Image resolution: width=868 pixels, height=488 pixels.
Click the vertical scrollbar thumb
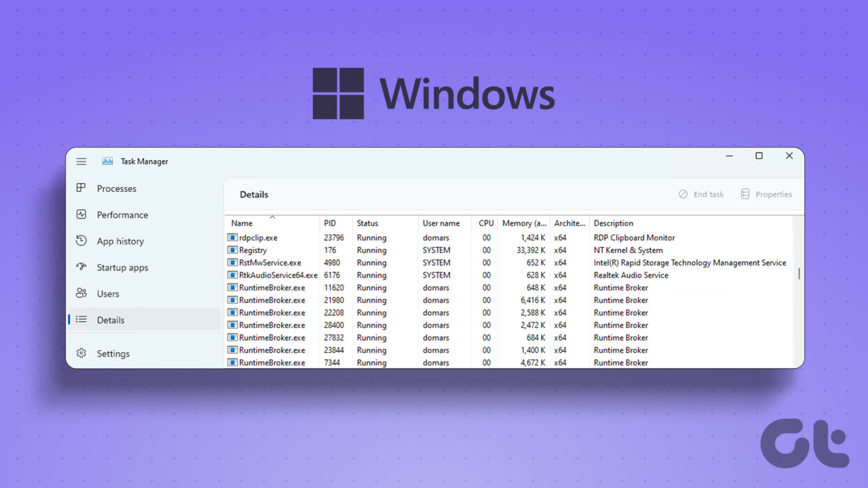tap(798, 273)
